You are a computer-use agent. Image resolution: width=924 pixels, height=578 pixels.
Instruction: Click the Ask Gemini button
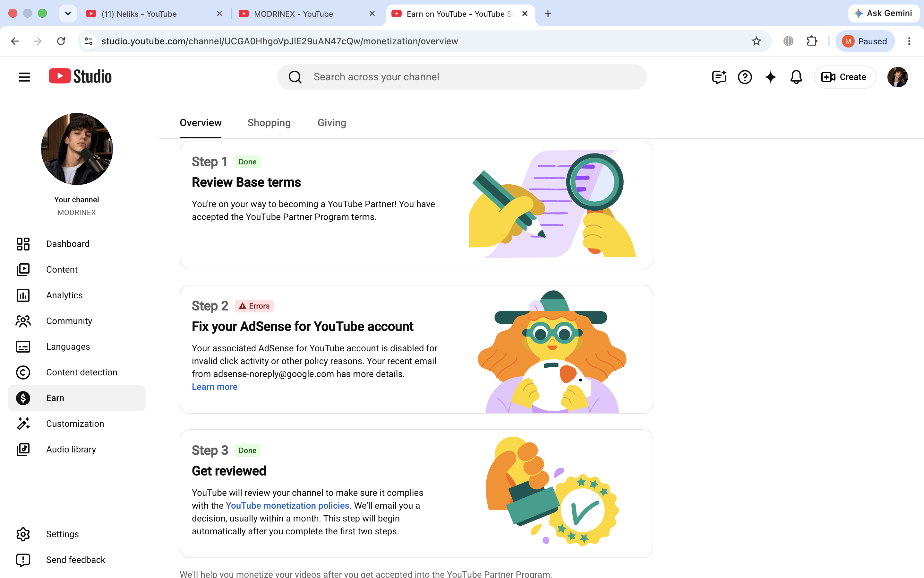(883, 13)
